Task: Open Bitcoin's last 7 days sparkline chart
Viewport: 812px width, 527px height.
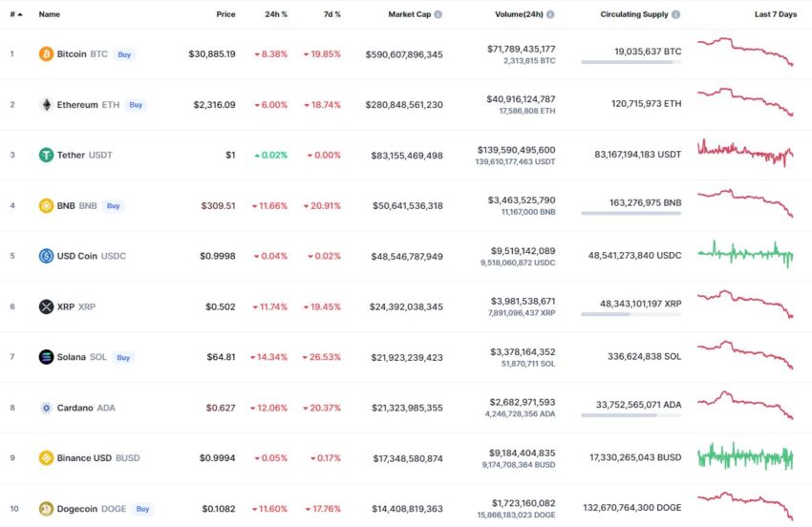Action: [x=745, y=52]
